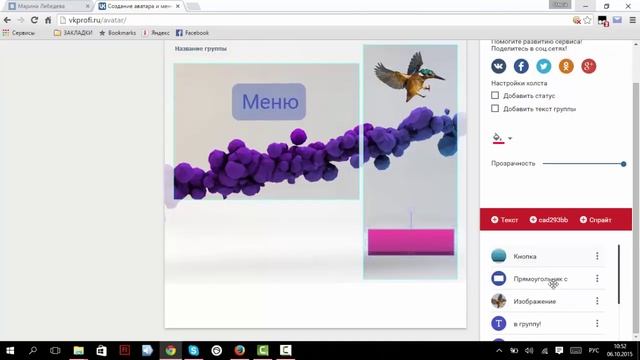Open Firefox from taskbar
The image size is (640, 360).
pos(240,350)
